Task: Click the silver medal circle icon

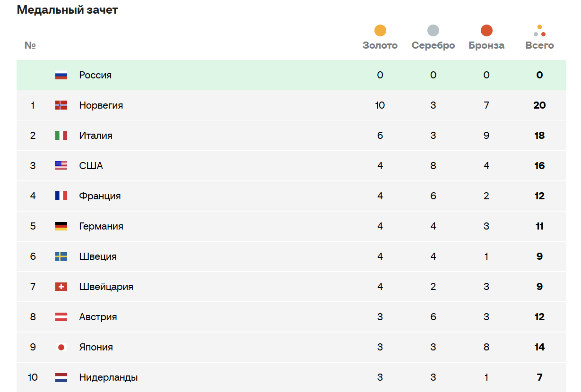Action: click(x=433, y=31)
